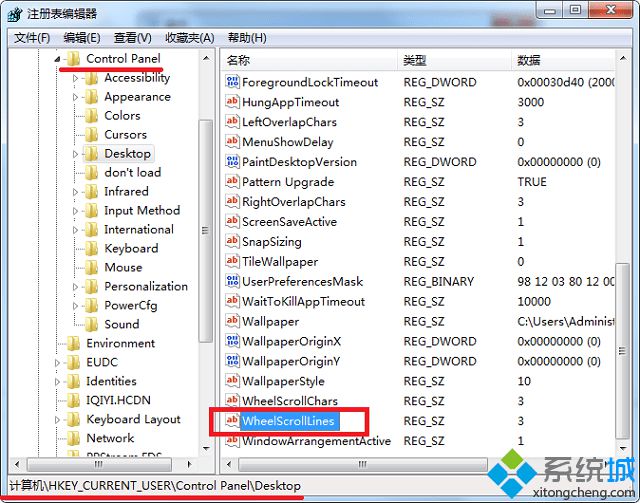Image resolution: width=640 pixels, height=503 pixels.
Task: Close the Registry Editor window
Action: [x=611, y=10]
